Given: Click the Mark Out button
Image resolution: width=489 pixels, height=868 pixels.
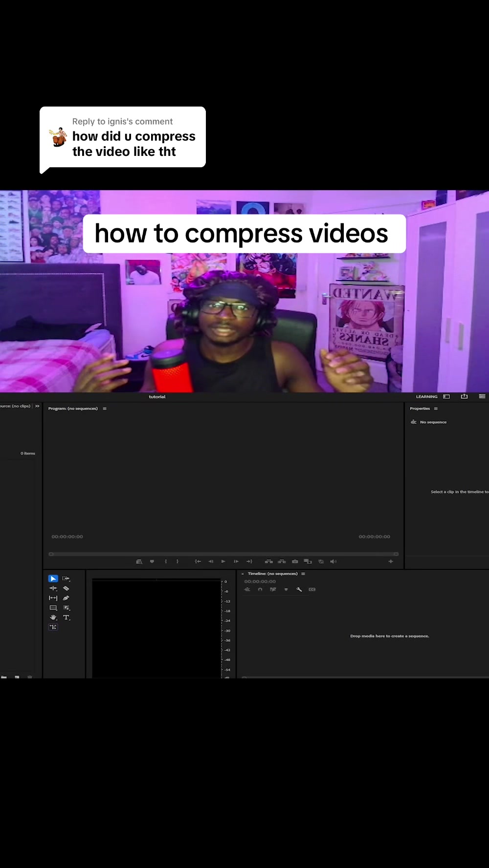Looking at the screenshot, I should [x=178, y=562].
